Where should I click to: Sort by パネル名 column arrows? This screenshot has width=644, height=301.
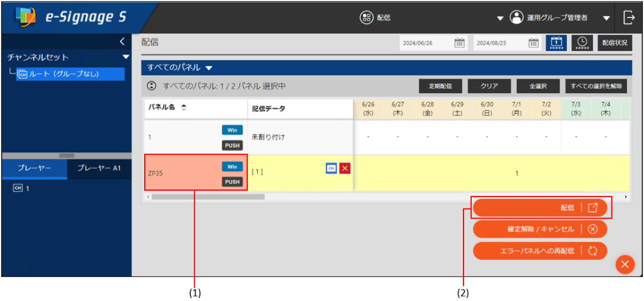click(x=184, y=107)
